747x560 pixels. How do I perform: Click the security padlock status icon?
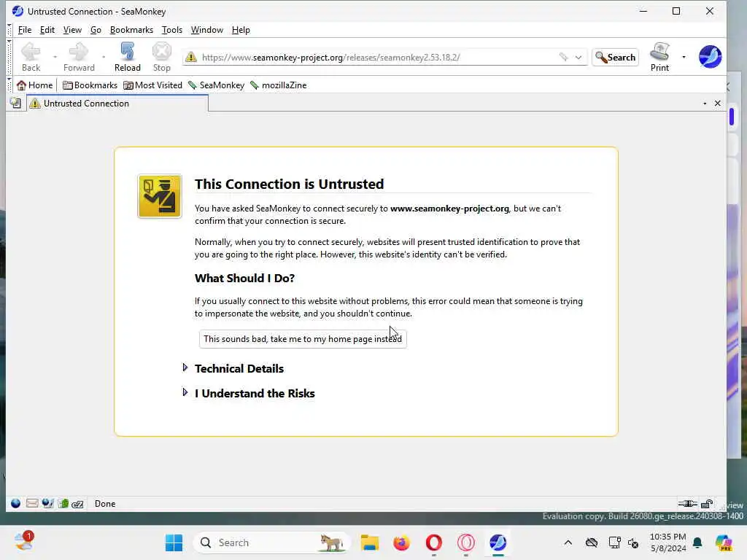(707, 503)
